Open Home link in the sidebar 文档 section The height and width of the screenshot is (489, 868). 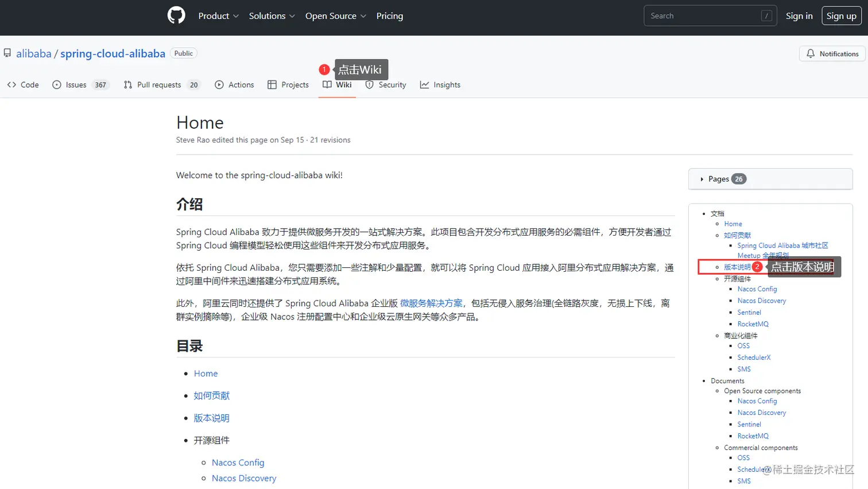point(733,224)
